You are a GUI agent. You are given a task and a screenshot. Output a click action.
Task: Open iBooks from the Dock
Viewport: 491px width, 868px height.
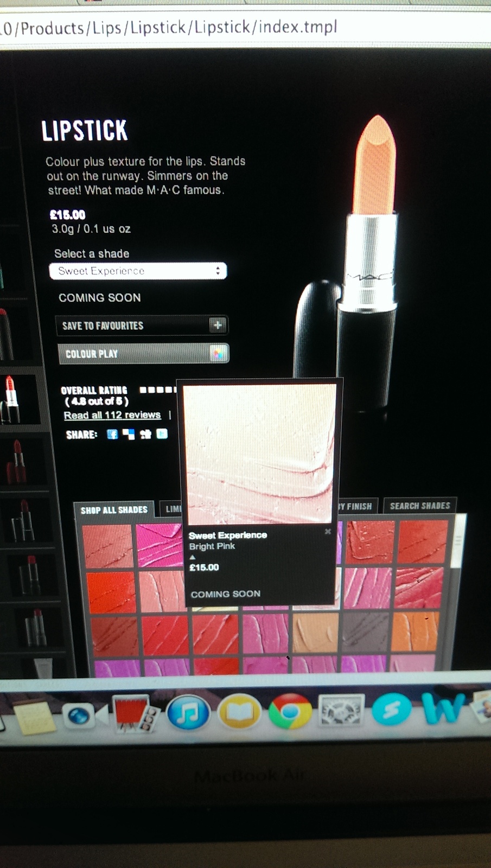(239, 712)
